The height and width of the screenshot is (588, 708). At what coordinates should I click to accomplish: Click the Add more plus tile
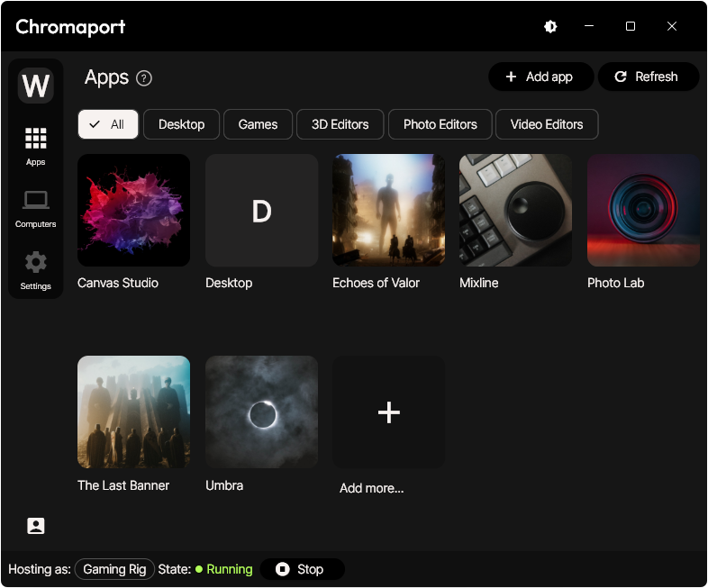click(x=388, y=412)
